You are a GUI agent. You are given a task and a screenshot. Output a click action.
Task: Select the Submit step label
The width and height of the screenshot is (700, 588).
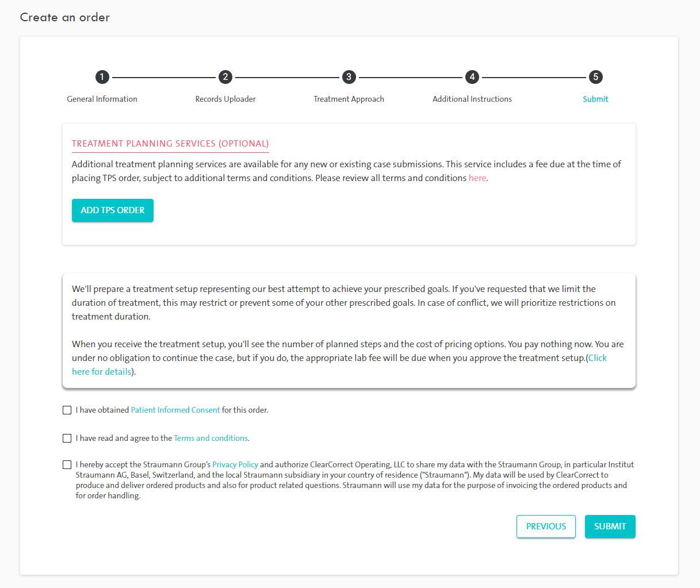point(595,99)
